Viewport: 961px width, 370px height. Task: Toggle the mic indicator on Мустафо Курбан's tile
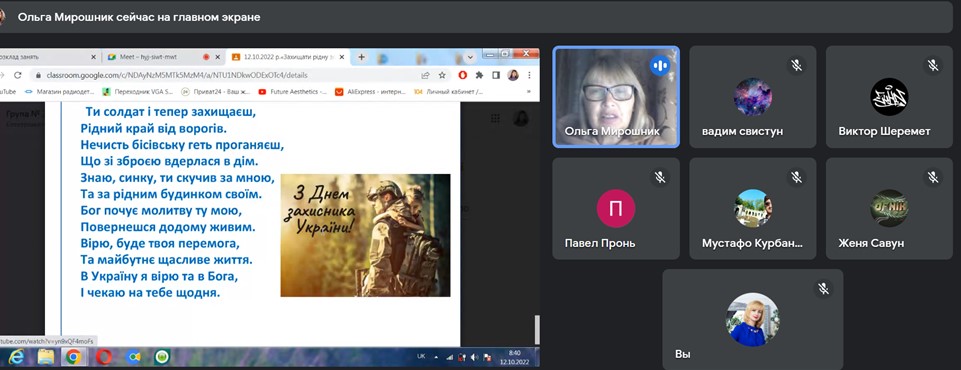pyautogui.click(x=796, y=177)
